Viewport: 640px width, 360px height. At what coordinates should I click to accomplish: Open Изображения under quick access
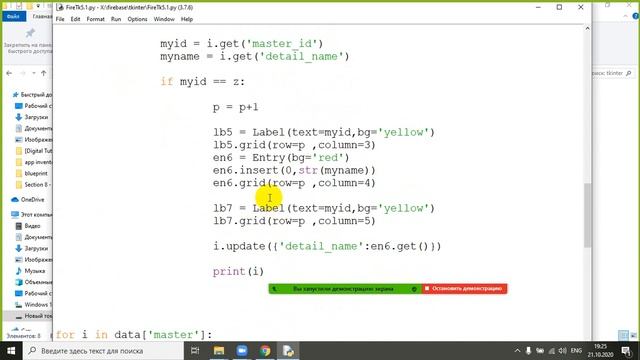click(x=33, y=140)
